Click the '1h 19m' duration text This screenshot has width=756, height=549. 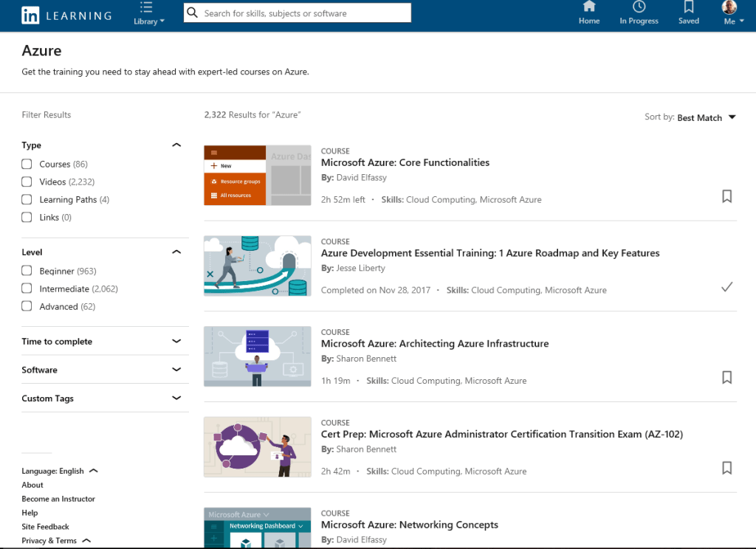coord(336,381)
